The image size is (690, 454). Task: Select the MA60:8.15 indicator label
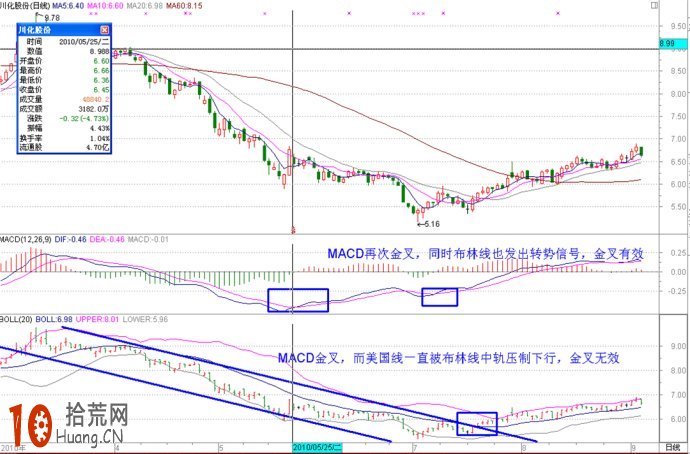[x=184, y=6]
